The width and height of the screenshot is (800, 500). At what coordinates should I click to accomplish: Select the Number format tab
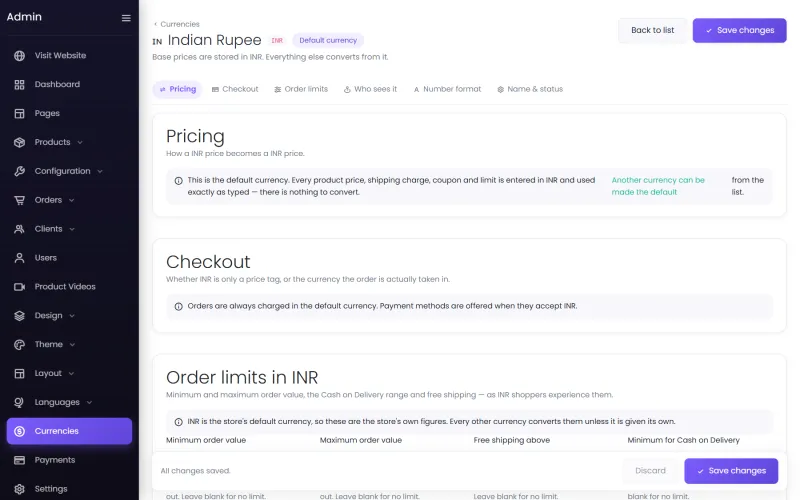447,89
